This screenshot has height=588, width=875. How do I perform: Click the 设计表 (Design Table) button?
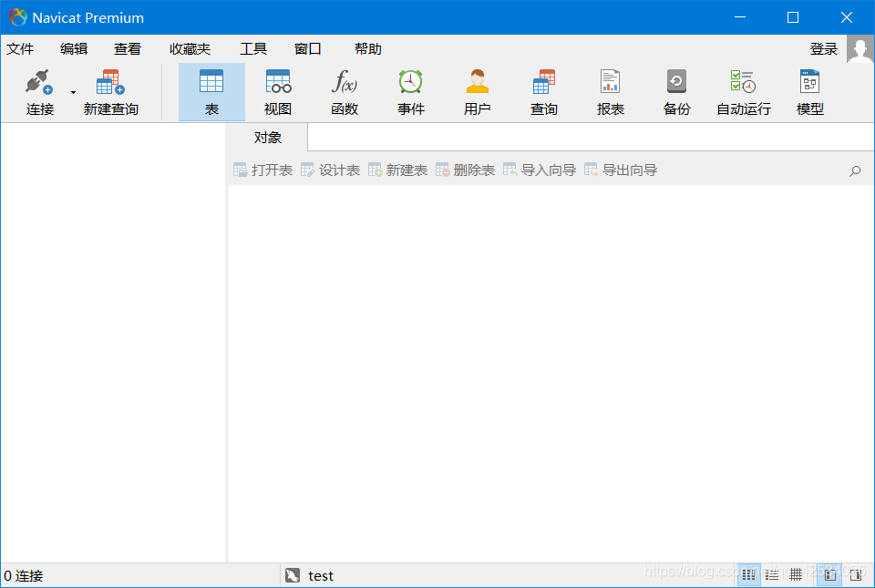(330, 170)
